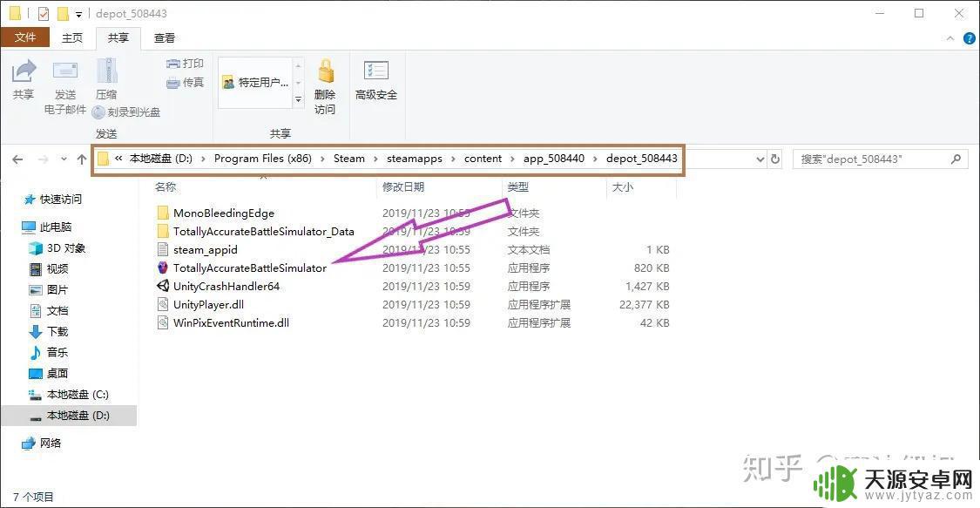Viewport: 980px width, 508px height.
Task: Click app_508440 in the address path
Action: (x=554, y=159)
